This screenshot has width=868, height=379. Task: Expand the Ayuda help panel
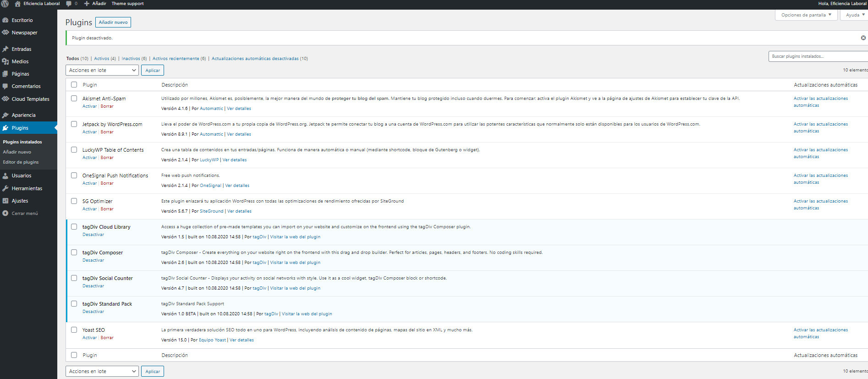855,15
